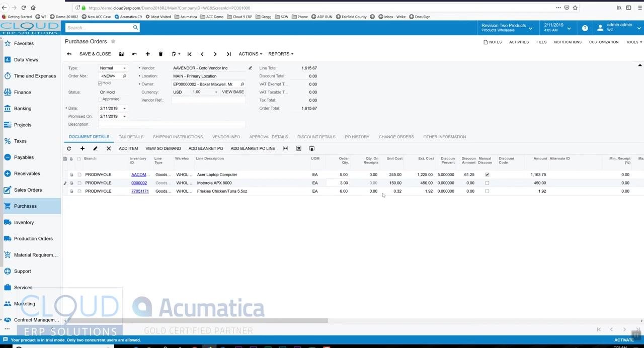This screenshot has height=348, width=644.
Task: Click the back arrow beside Save & Close
Action: [69, 54]
